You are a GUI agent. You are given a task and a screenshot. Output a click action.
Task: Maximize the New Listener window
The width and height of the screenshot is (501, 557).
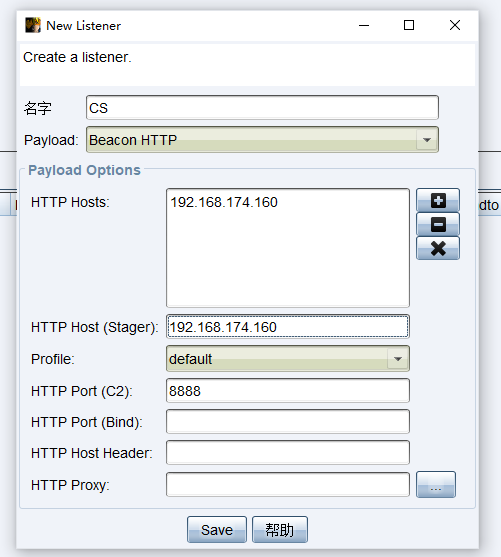coord(409,25)
